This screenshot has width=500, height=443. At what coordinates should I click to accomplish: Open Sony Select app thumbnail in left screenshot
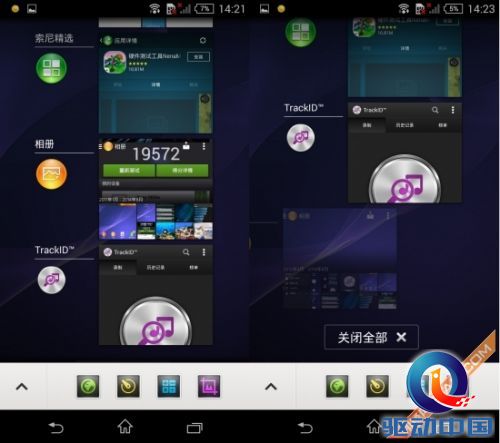[x=156, y=83]
